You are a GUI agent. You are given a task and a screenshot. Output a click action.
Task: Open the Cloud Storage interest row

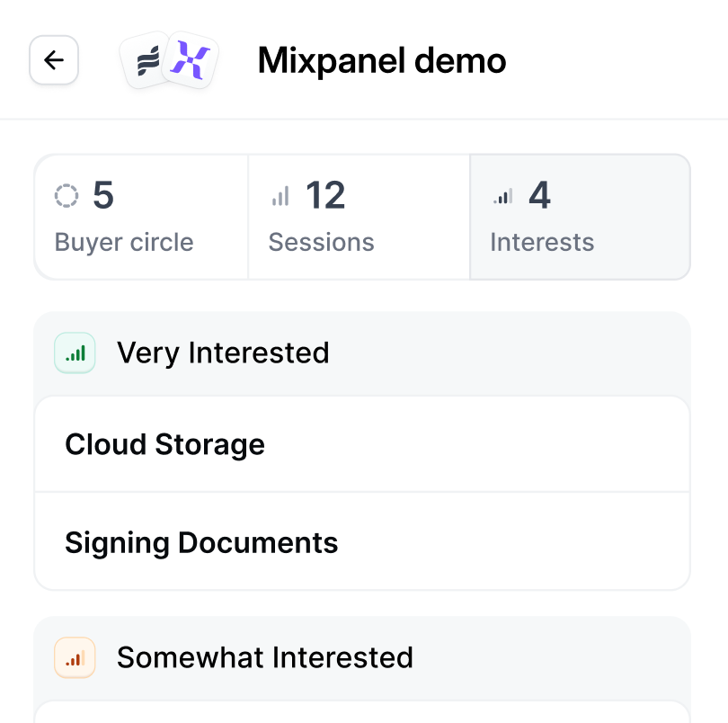click(362, 444)
